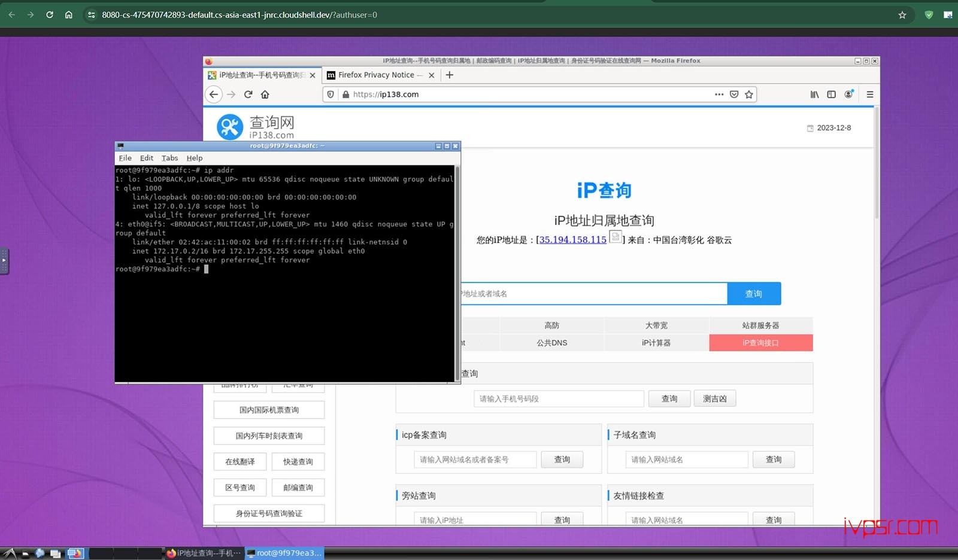Open the iP计算器 link
958x560 pixels.
click(x=656, y=343)
